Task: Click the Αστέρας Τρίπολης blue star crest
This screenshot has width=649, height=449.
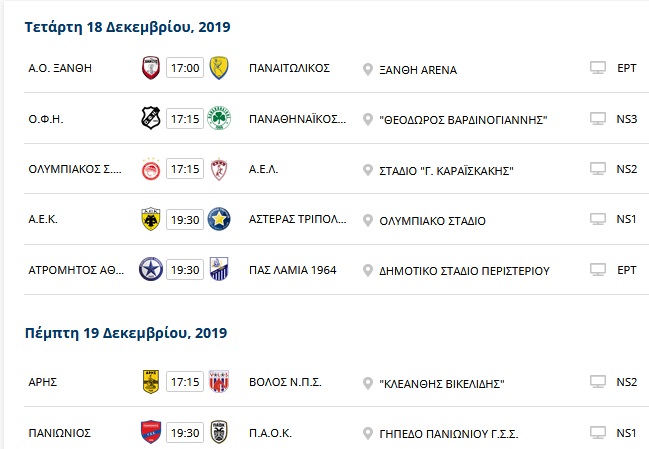Action: (x=219, y=219)
